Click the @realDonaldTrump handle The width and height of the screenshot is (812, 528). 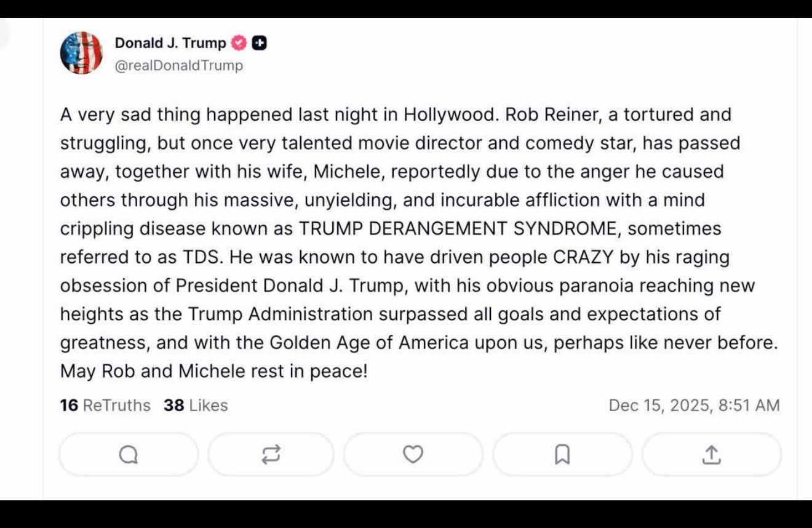(179, 65)
